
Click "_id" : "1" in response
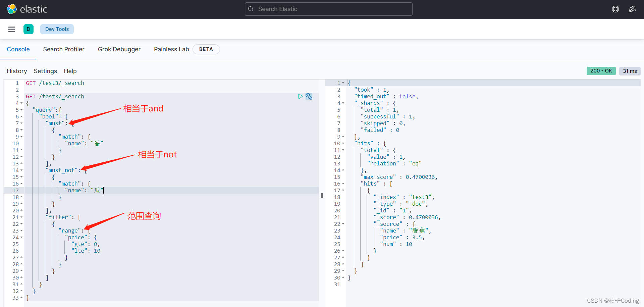(393, 210)
